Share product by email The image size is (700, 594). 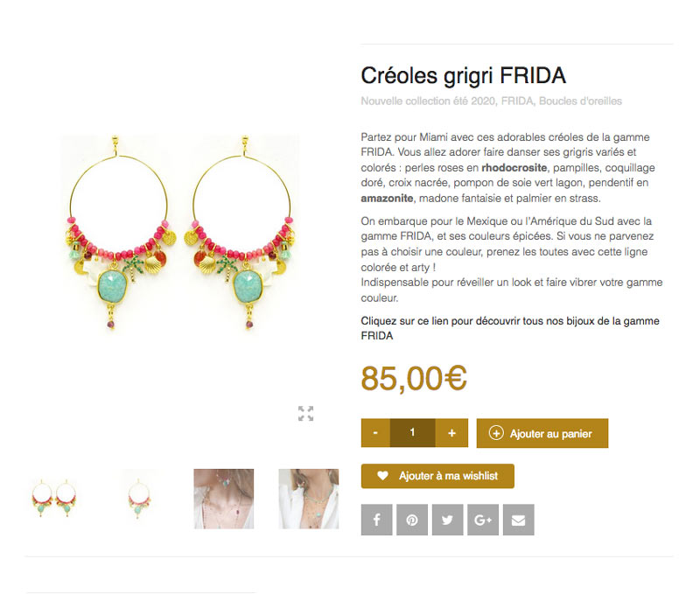tap(518, 520)
